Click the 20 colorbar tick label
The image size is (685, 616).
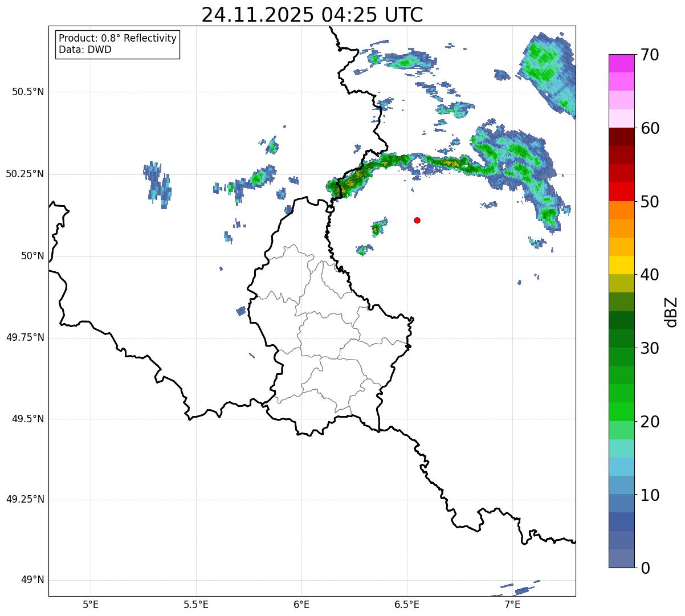tap(650, 422)
